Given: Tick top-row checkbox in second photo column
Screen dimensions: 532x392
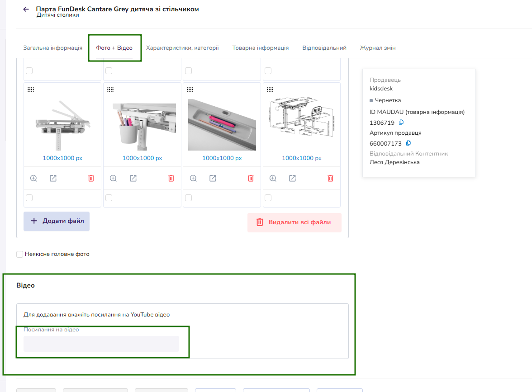Looking at the screenshot, I should coord(109,71).
